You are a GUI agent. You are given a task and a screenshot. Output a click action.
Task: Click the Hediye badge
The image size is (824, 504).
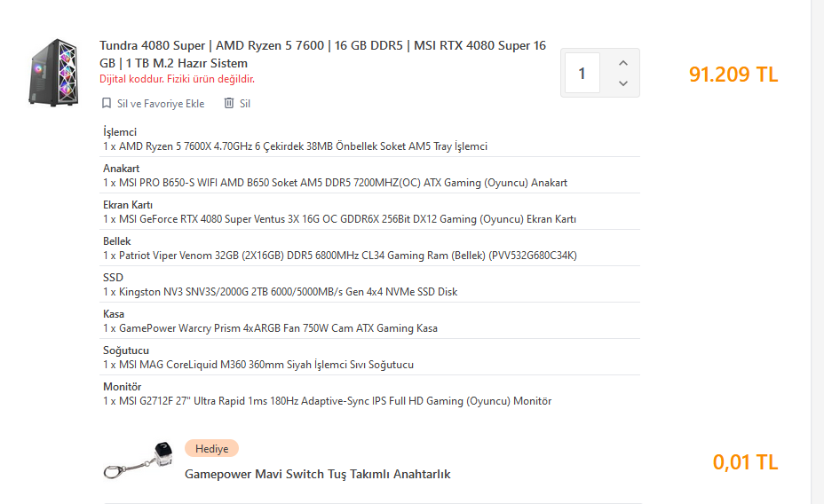pyautogui.click(x=212, y=448)
